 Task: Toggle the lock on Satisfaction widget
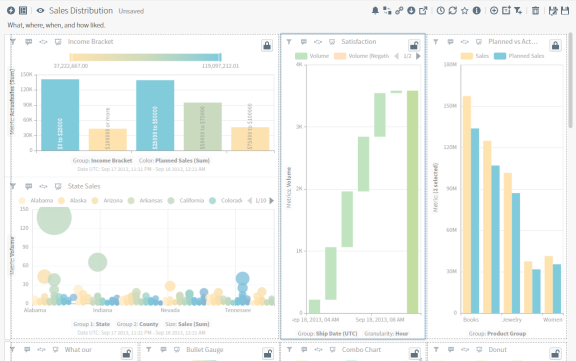(414, 46)
